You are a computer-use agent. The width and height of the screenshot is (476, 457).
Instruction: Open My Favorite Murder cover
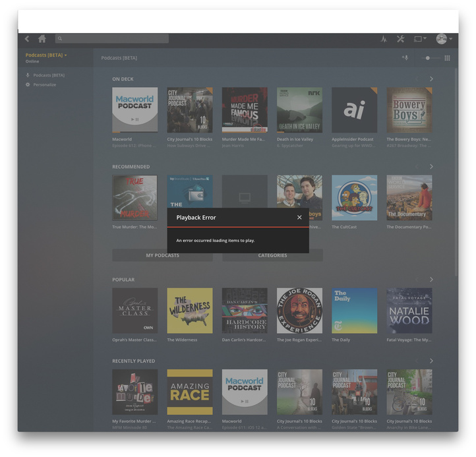point(134,392)
